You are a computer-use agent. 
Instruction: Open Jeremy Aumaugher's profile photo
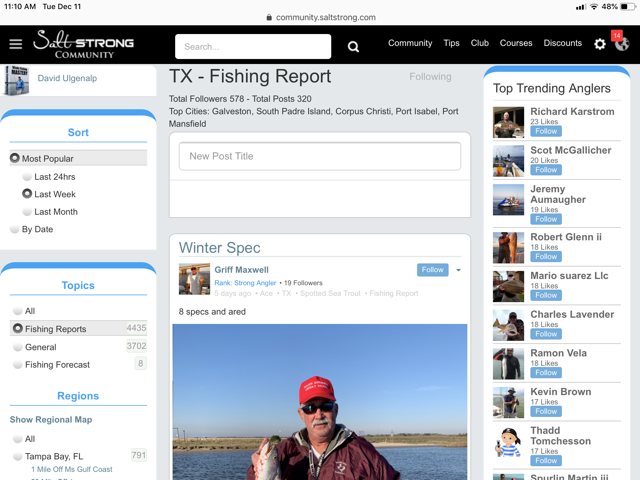tap(508, 200)
